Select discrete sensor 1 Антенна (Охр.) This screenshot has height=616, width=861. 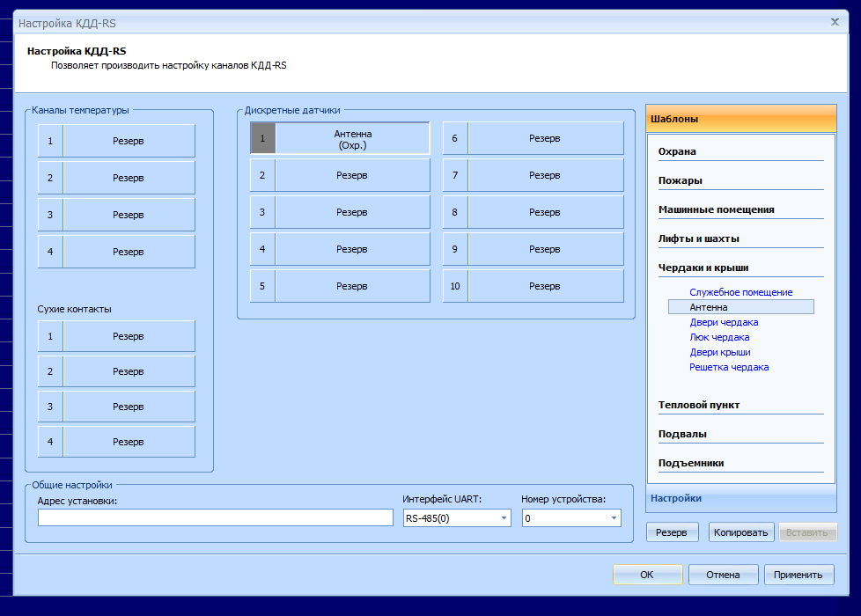351,139
